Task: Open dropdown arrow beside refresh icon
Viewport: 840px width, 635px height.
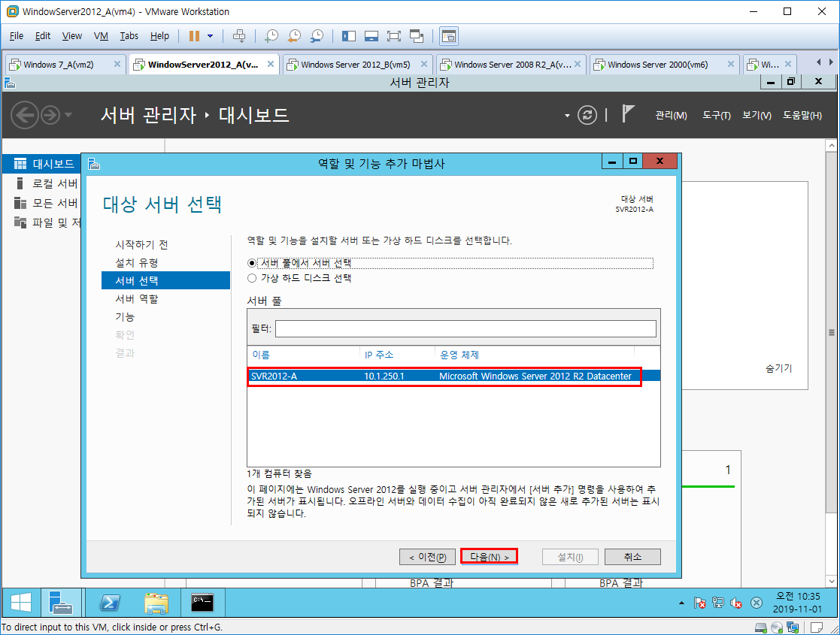Action: 567,116
